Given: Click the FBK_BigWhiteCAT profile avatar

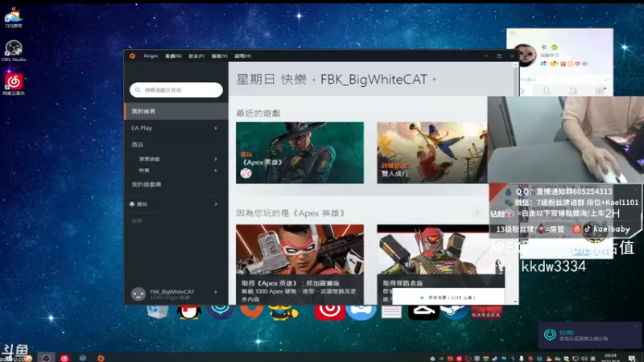Looking at the screenshot, I should (x=138, y=294).
